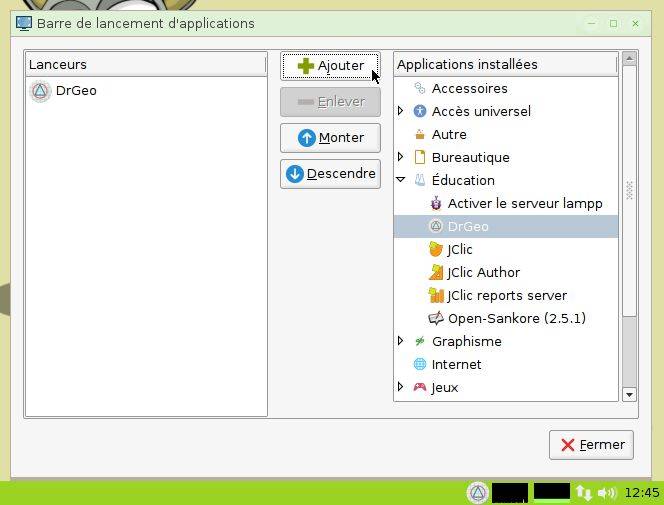
Task: Click the greyed Enlever button
Action: coord(330,102)
